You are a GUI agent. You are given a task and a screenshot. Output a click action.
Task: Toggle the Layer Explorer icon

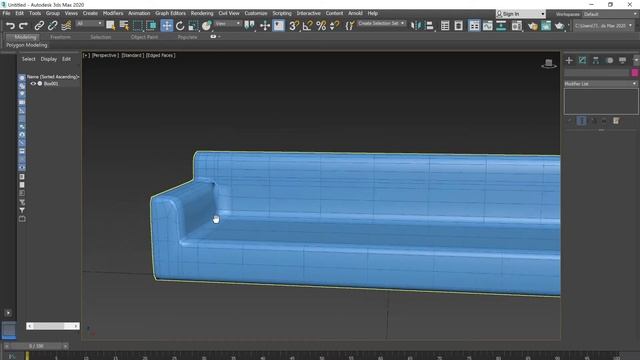[x=458, y=26]
